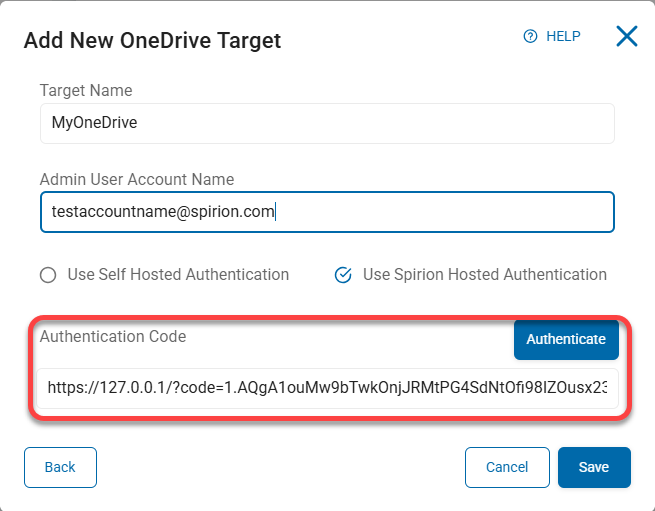
Task: Click the 'Authentication Code' label
Action: click(113, 337)
